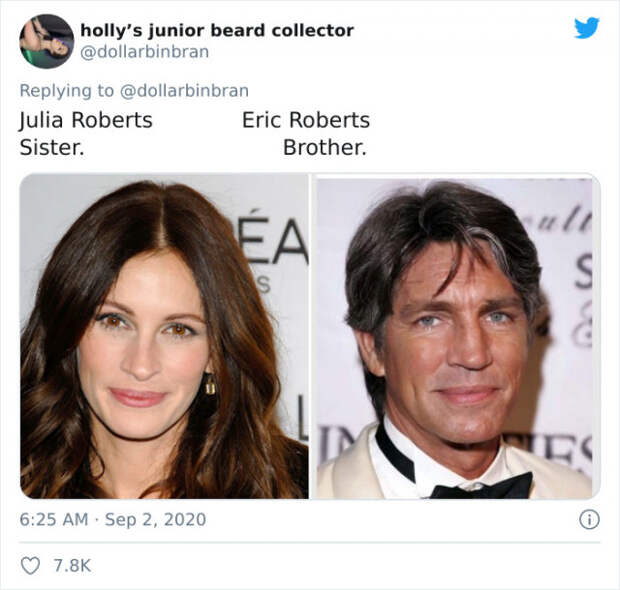Screen dimensions: 620x590
Task: Click the Eric Roberts text in tweet
Action: [306, 120]
